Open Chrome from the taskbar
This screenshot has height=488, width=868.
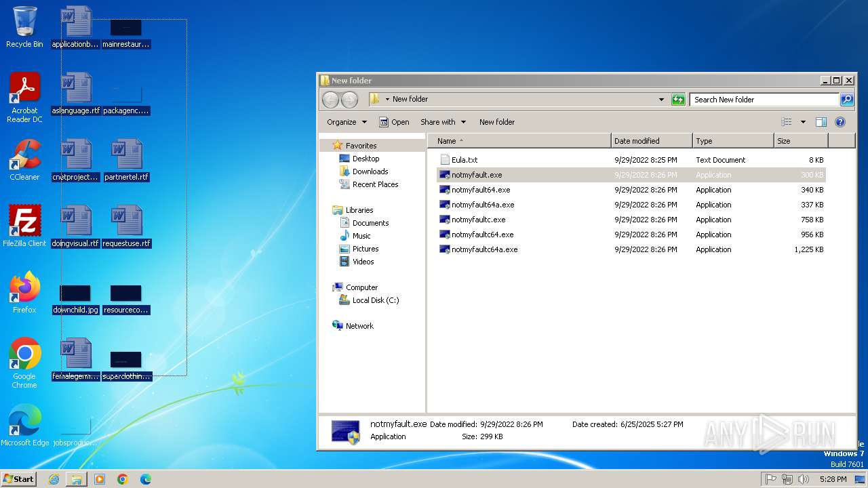click(123, 479)
